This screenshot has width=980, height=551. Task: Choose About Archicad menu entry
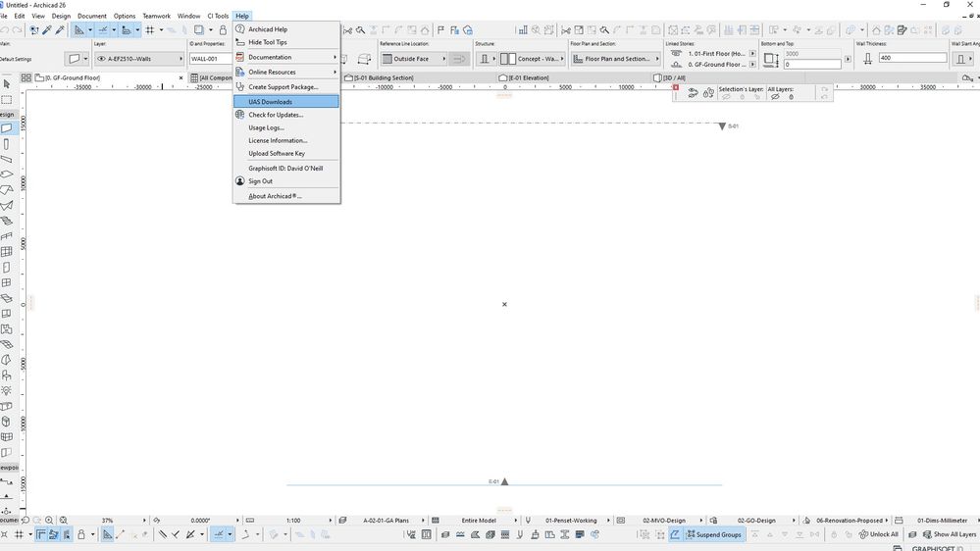pyautogui.click(x=286, y=196)
